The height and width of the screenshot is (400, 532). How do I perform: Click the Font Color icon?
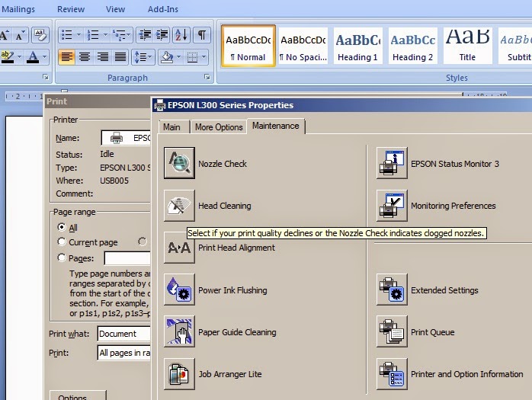pos(33,56)
